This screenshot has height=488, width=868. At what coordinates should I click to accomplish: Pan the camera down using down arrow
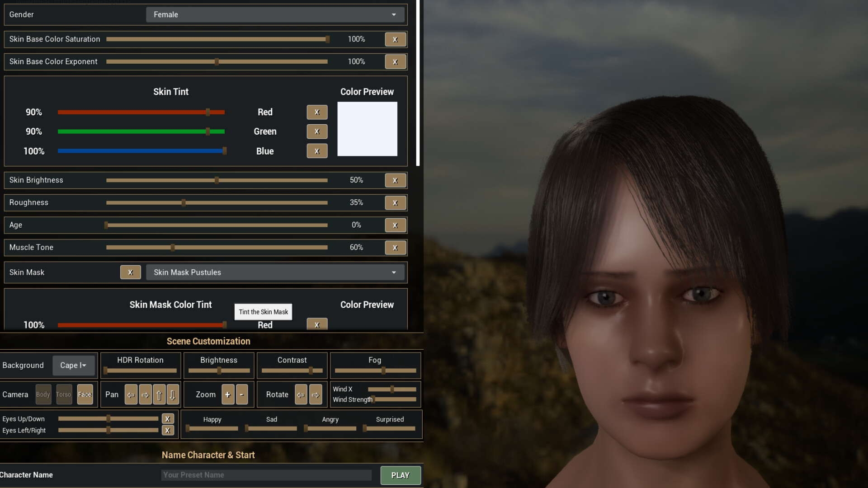pyautogui.click(x=173, y=394)
